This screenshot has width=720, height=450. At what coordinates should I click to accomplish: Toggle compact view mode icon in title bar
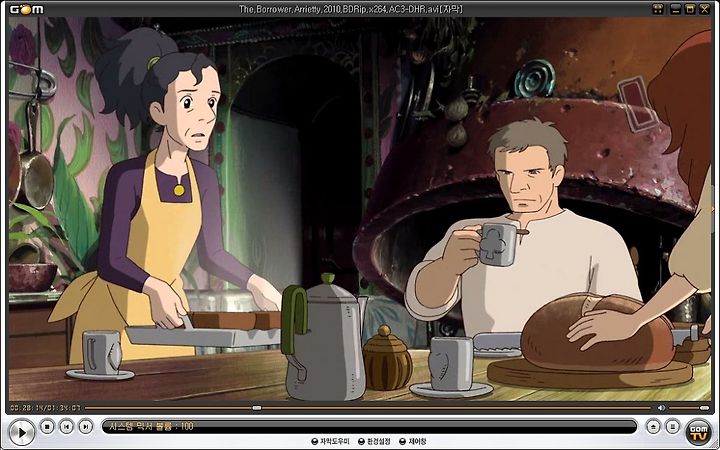[x=658, y=9]
